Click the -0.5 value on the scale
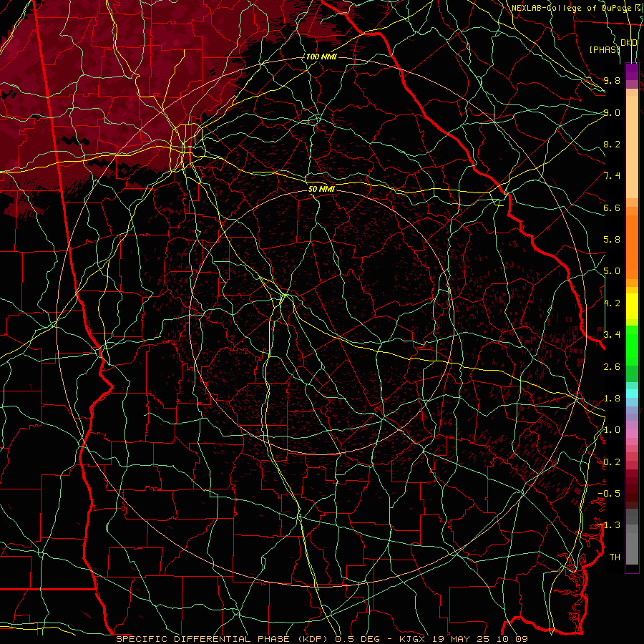 (609, 494)
